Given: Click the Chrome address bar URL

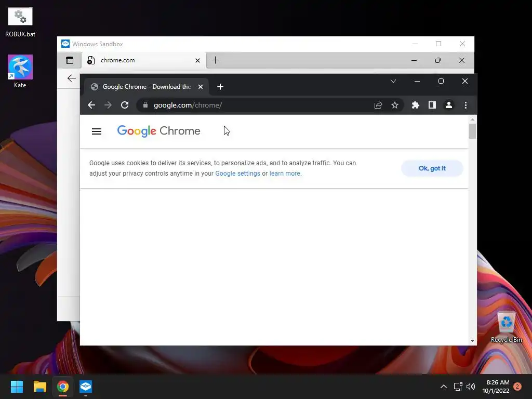Looking at the screenshot, I should (x=188, y=105).
